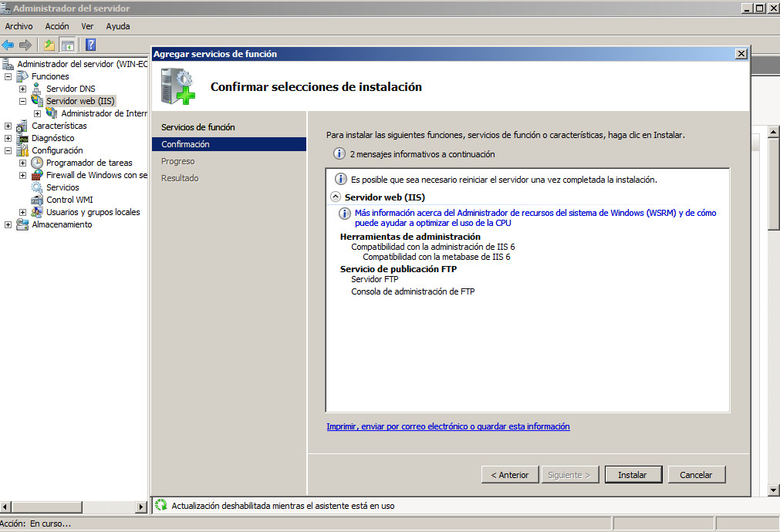This screenshot has height=532, width=780.
Task: Select the Servicios gear icon in tree
Action: (37, 187)
